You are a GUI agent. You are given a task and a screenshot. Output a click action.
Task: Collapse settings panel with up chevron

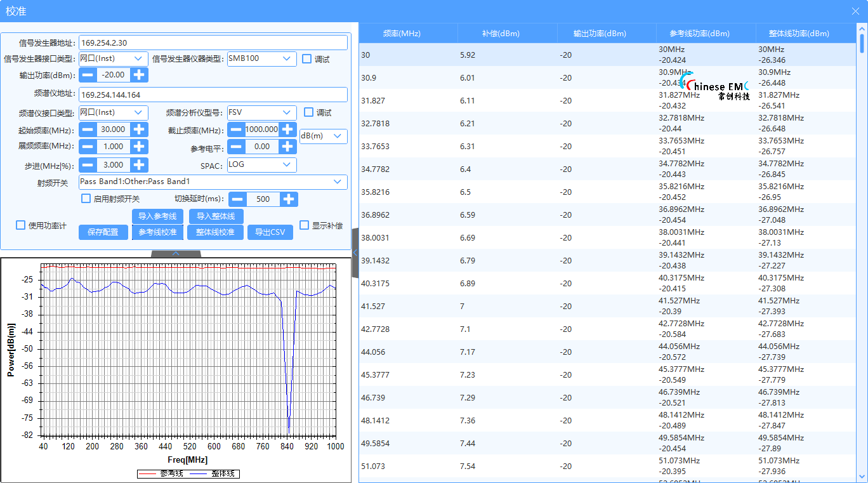coord(176,253)
